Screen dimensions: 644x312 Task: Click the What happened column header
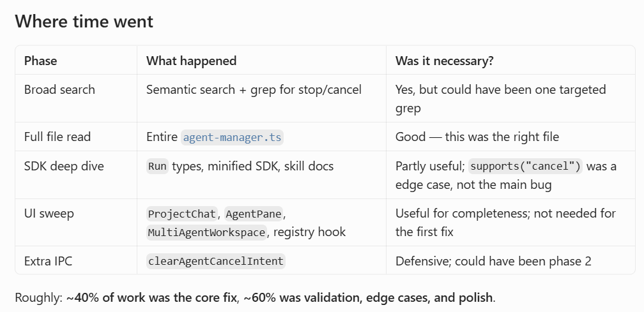tap(192, 61)
